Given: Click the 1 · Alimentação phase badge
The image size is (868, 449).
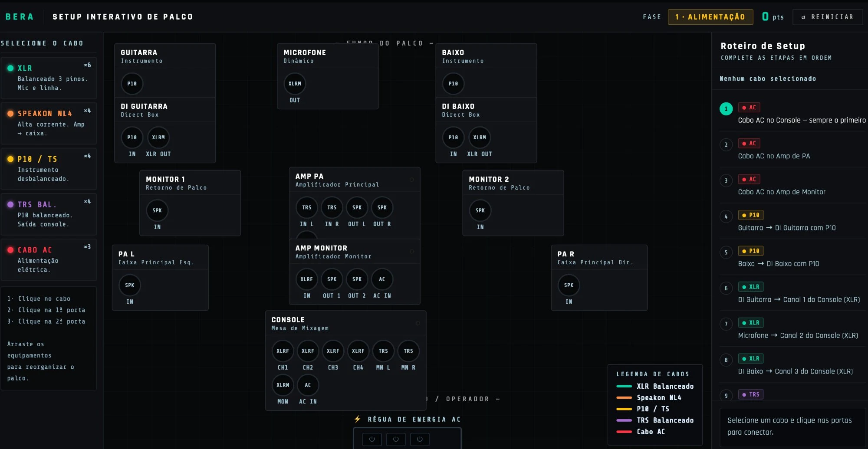Looking at the screenshot, I should pos(710,17).
